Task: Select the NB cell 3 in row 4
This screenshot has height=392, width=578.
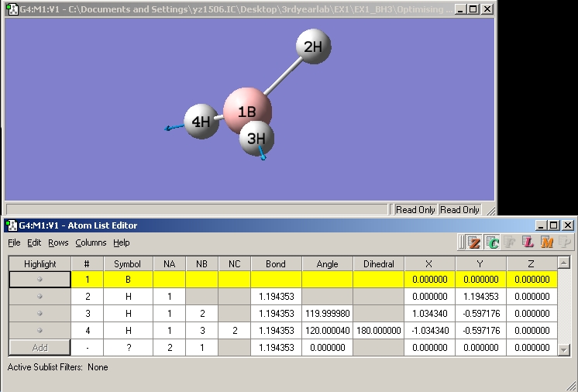Action: [202, 331]
